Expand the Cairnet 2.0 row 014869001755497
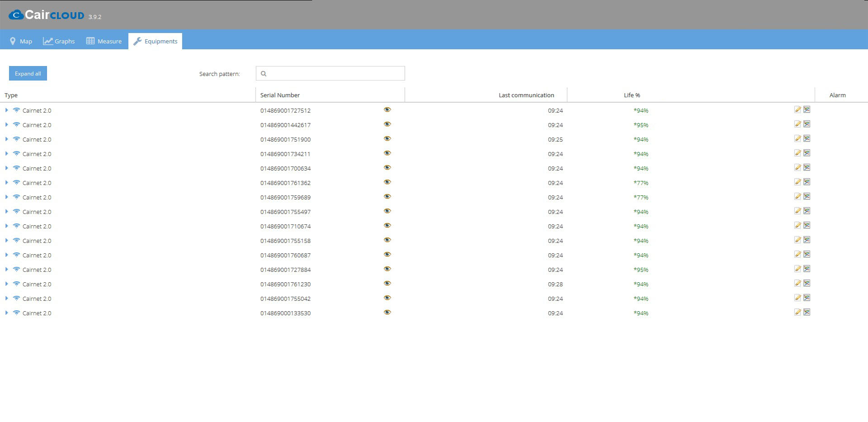Screen dimensions: 868x422 tap(6, 212)
